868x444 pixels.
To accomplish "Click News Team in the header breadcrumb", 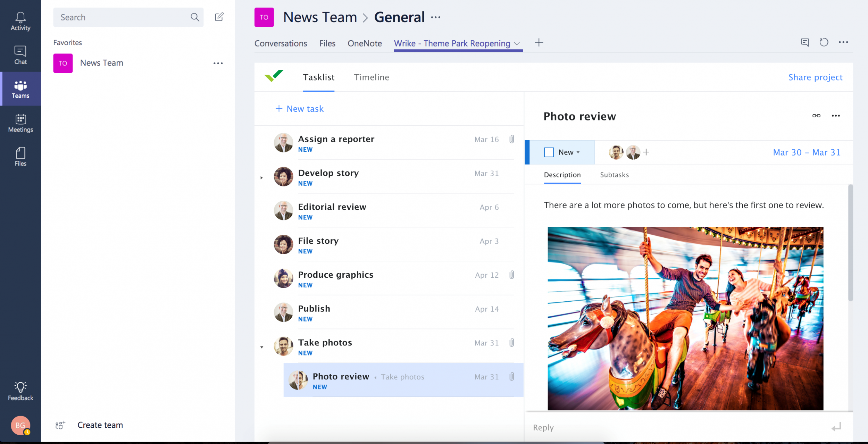I will tap(320, 17).
